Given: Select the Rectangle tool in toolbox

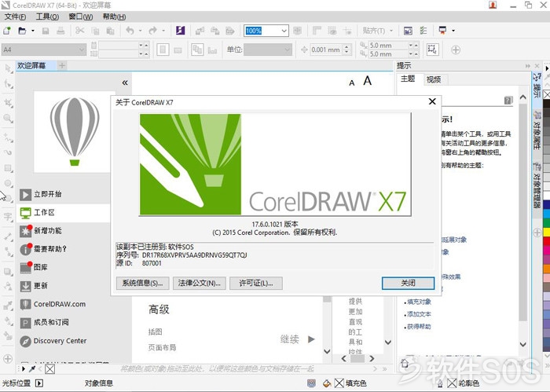Looking at the screenshot, I should click(8, 168).
